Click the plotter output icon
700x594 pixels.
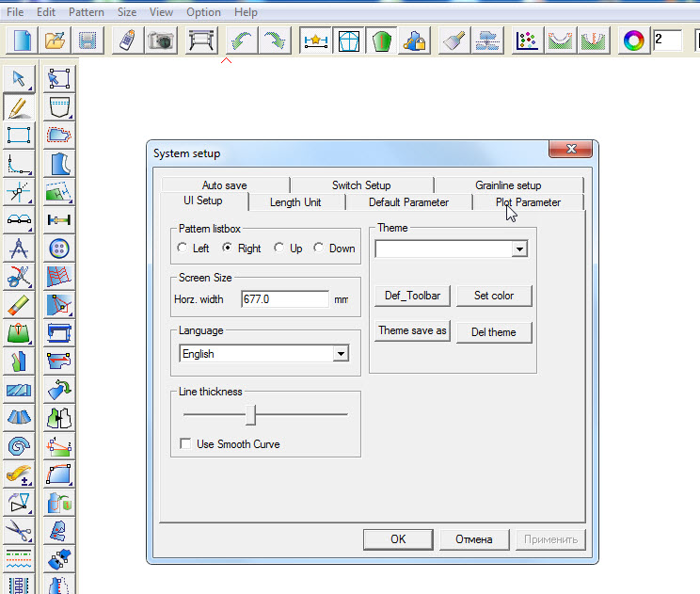(200, 40)
